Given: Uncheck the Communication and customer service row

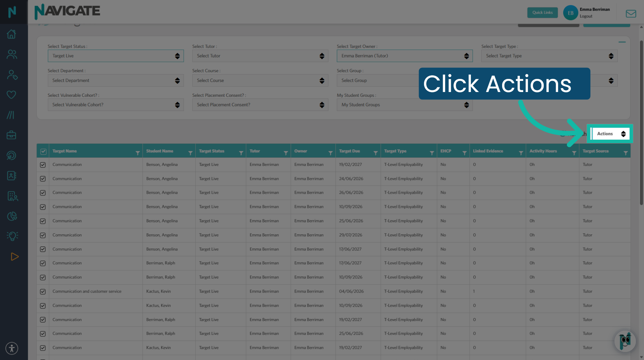Looking at the screenshot, I should pos(43,291).
